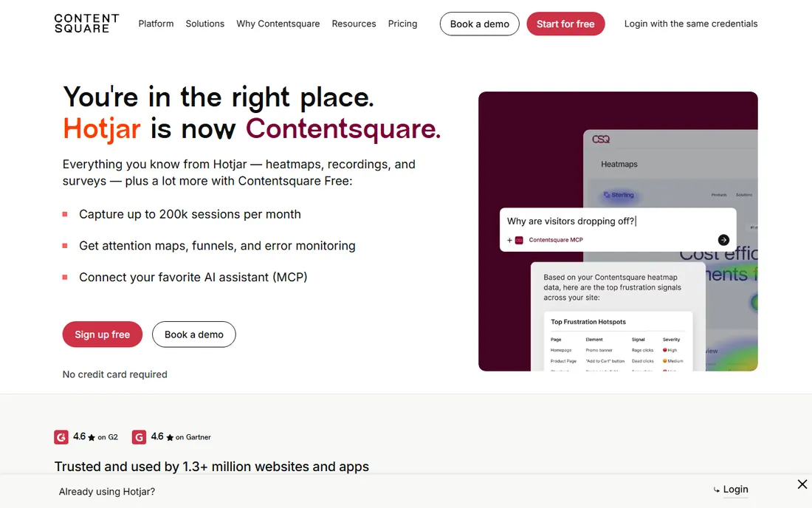Click 'Capture up to 200k sessions per month'
Viewport: 812px width, 508px height.
pos(190,214)
